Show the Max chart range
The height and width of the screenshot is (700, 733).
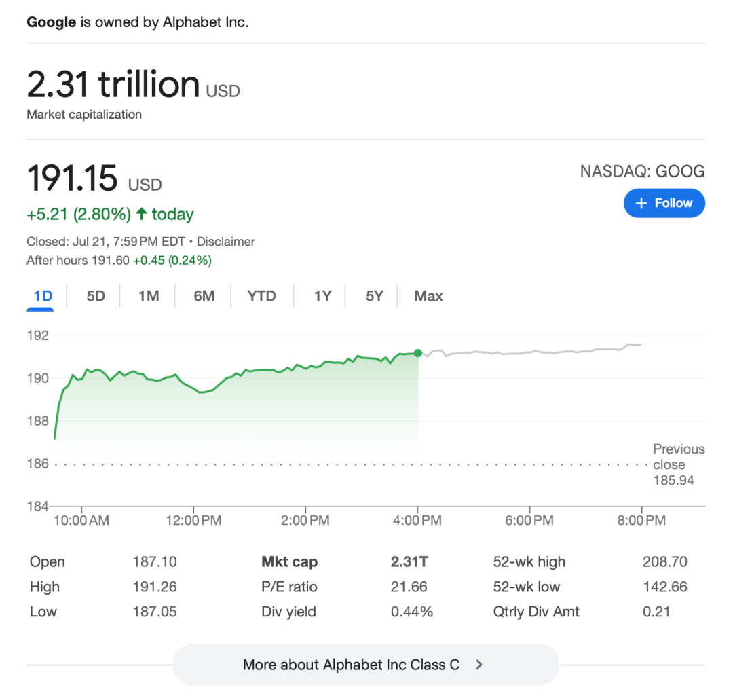click(428, 296)
